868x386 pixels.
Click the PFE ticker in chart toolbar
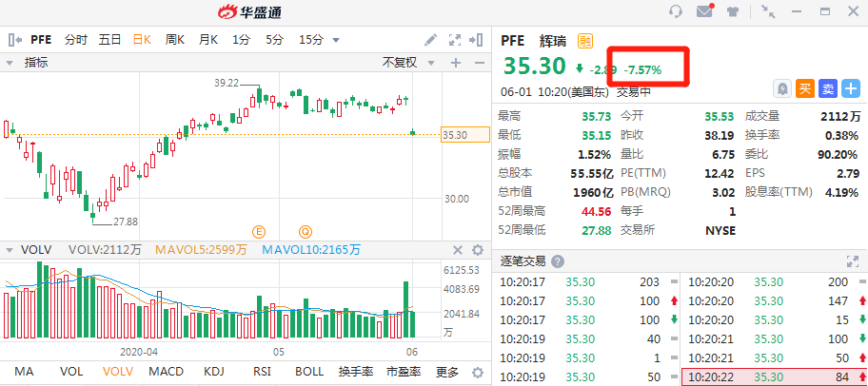click(x=41, y=40)
